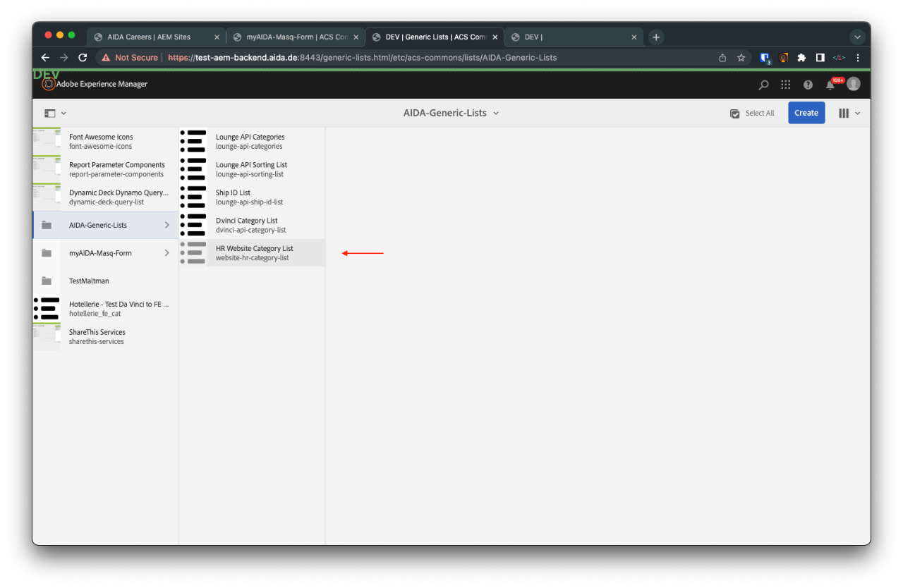Enable Select All mode
The height and width of the screenshot is (588, 903).
(752, 113)
